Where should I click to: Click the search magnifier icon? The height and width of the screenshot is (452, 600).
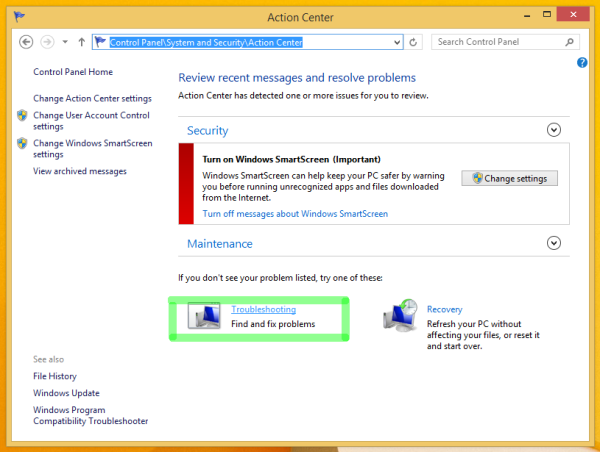[x=569, y=42]
